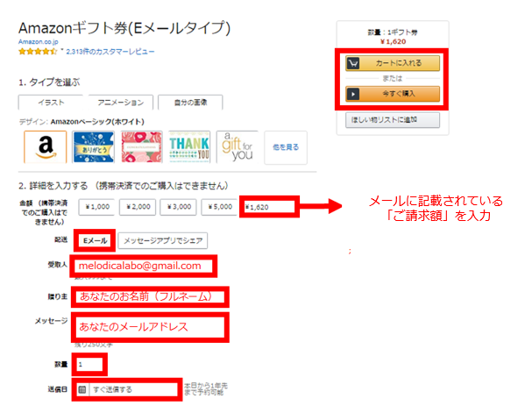Select the ¥5,000 amount button
532x420 pixels.
219,207
